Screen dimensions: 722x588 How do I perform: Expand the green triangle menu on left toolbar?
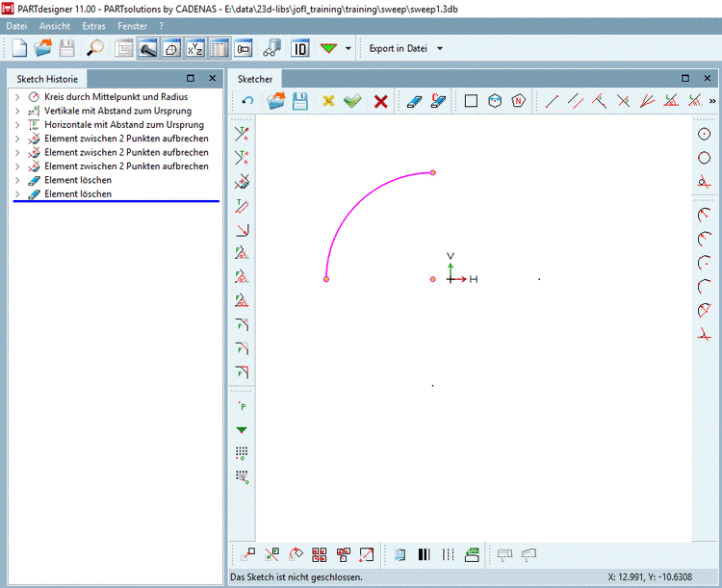pos(242,429)
